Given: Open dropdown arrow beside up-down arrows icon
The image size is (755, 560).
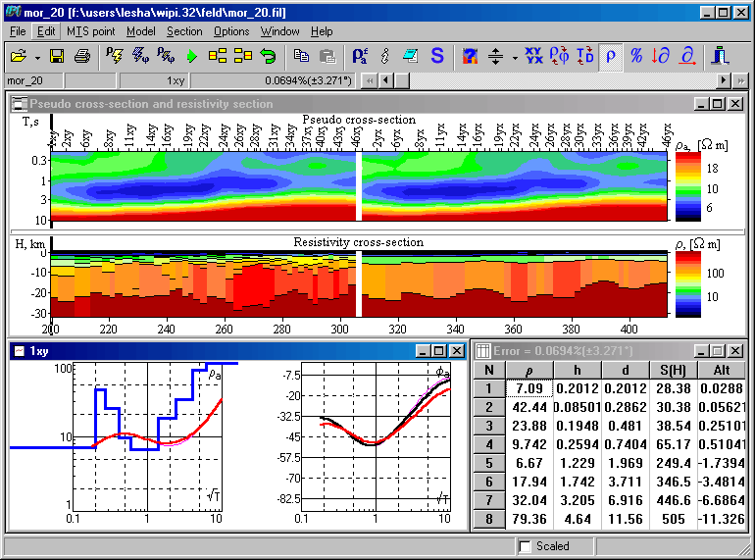Looking at the screenshot, I should [514, 56].
